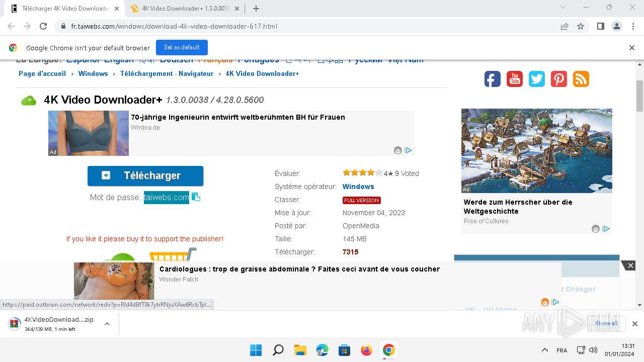644x362 pixels.
Task: Show hidden system tray icons
Action: click(x=544, y=350)
